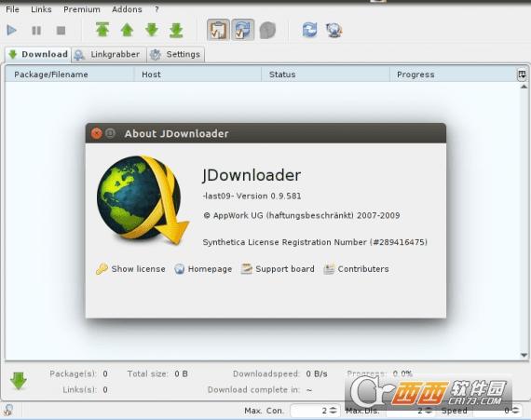The image size is (531, 420).
Task: Move selection down one step
Action: point(152,30)
